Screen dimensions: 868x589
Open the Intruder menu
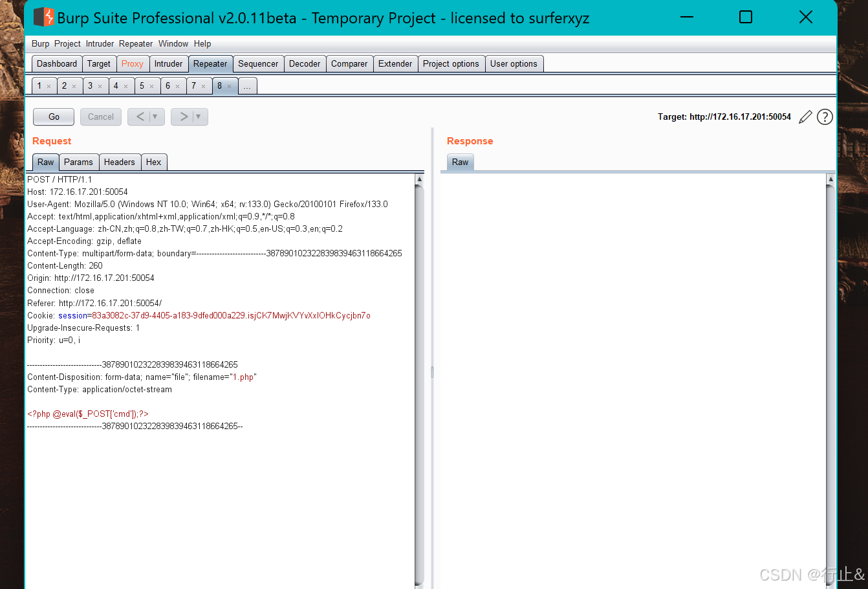100,44
